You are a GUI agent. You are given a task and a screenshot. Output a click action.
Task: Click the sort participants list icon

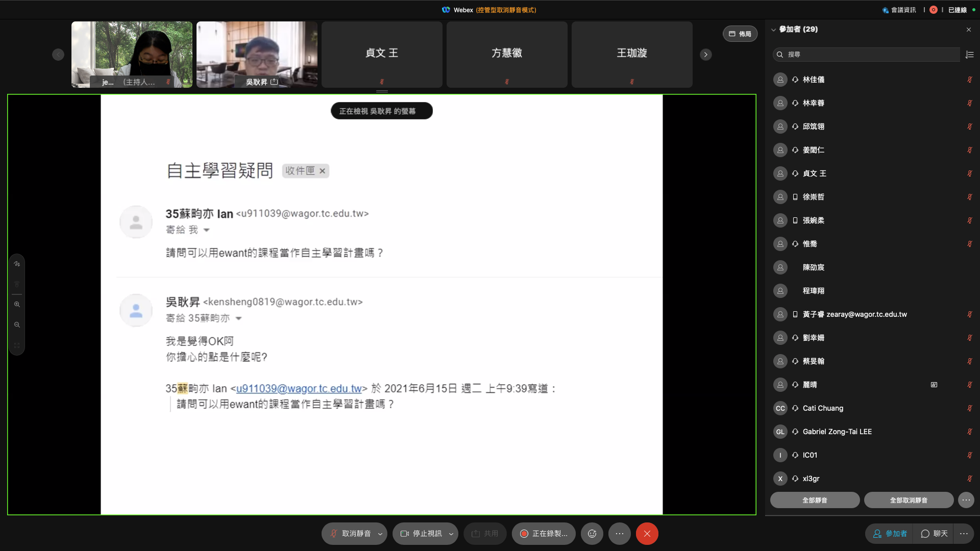click(970, 55)
